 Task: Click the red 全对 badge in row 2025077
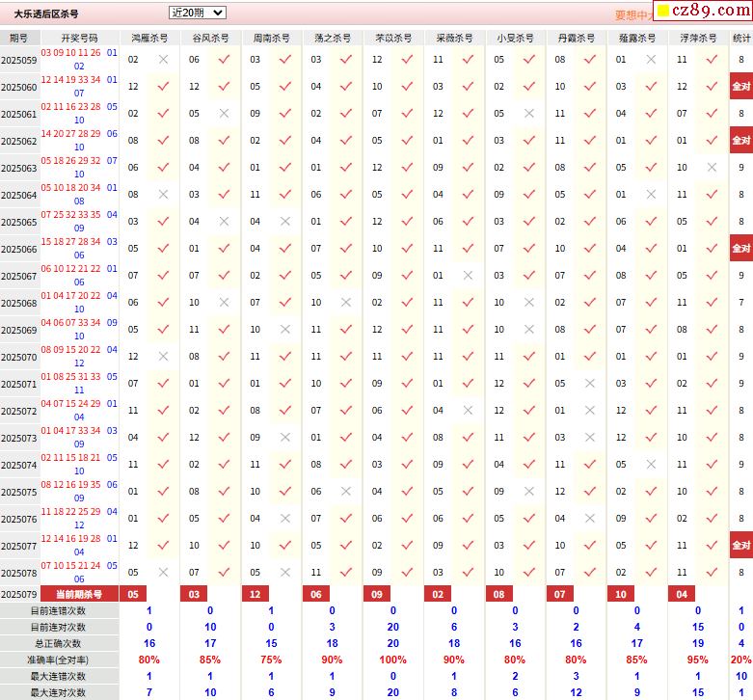[x=741, y=545]
